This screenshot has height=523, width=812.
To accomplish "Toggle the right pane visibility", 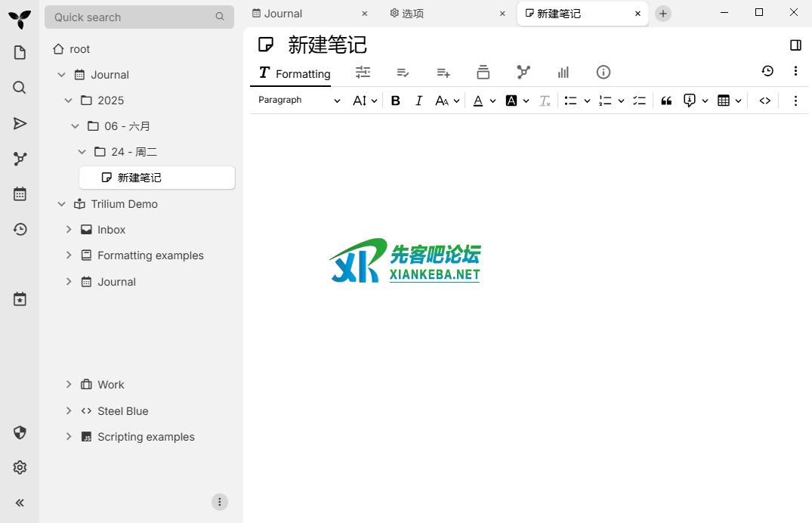I will pos(795,45).
